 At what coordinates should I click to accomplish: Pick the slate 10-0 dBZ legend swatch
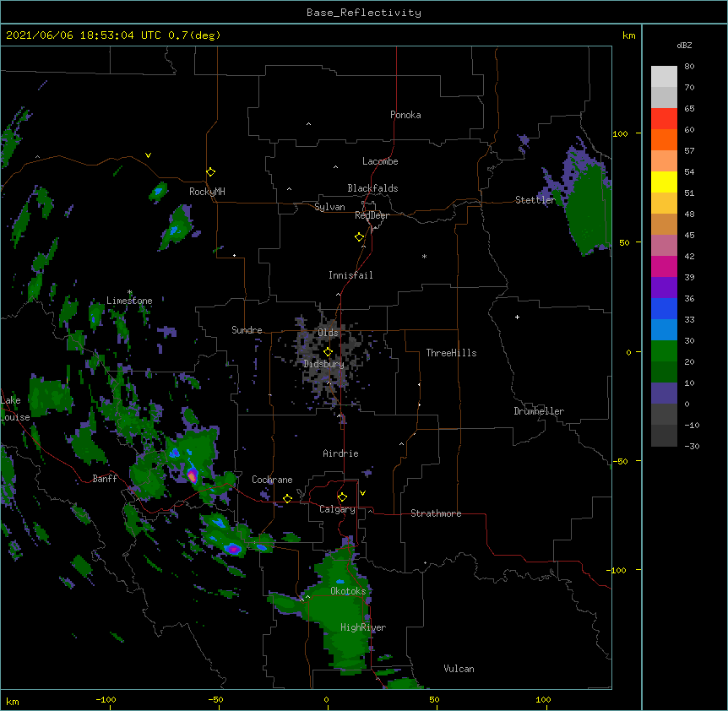click(x=664, y=393)
